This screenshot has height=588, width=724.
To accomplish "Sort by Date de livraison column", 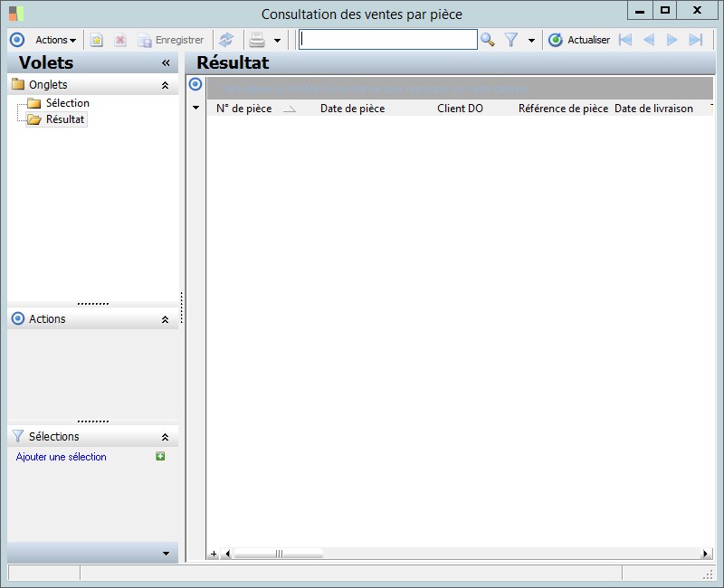I will pyautogui.click(x=653, y=109).
